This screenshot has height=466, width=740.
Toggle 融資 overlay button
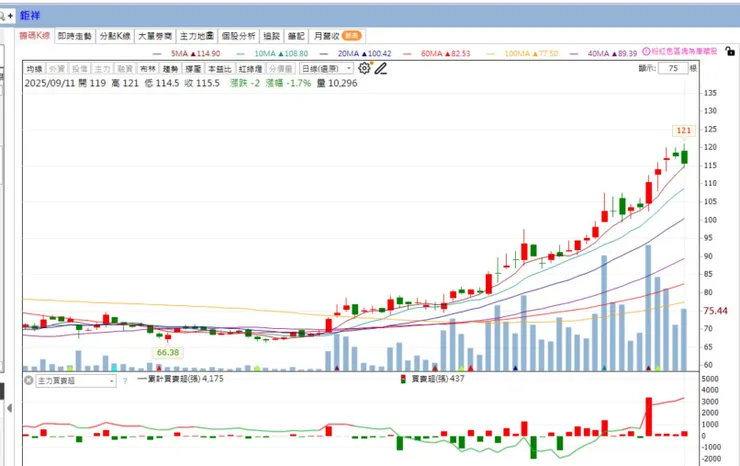(x=125, y=69)
